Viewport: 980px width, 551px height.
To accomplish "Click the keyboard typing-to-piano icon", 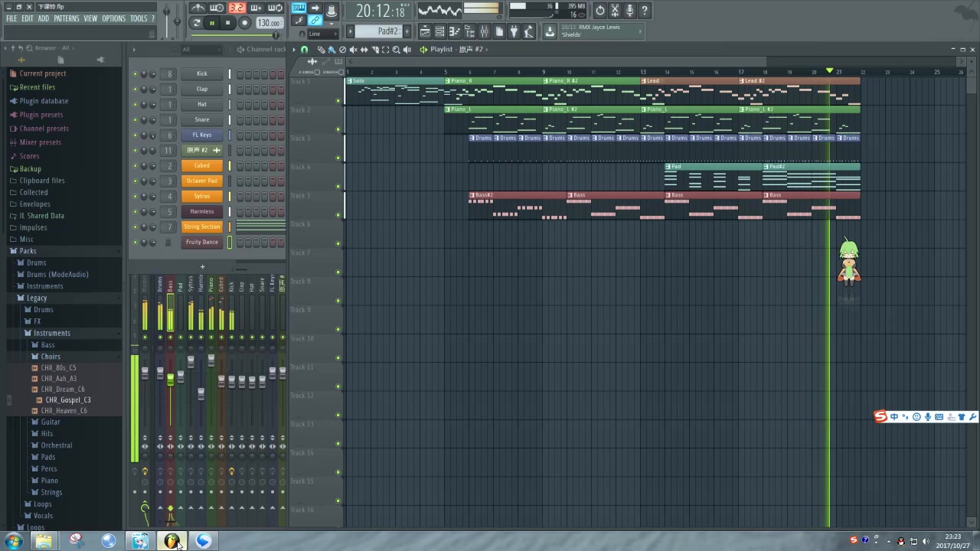I will pyautogui.click(x=299, y=8).
